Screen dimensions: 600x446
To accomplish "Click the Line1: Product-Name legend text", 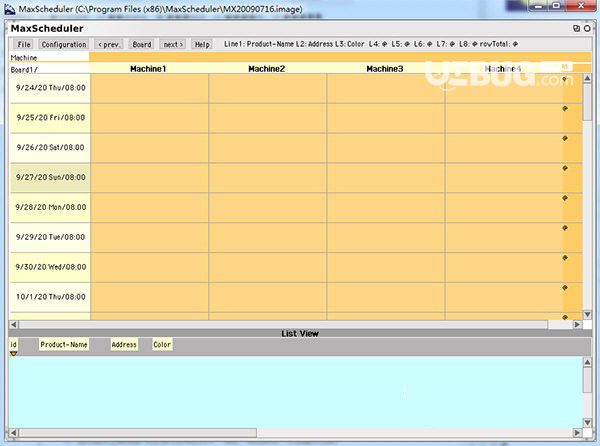I will tap(259, 44).
